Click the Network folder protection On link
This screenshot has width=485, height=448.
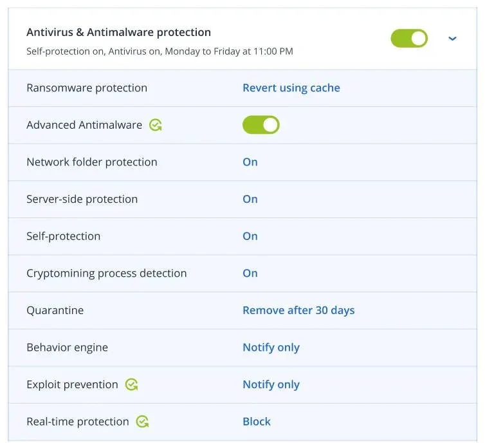tap(250, 162)
